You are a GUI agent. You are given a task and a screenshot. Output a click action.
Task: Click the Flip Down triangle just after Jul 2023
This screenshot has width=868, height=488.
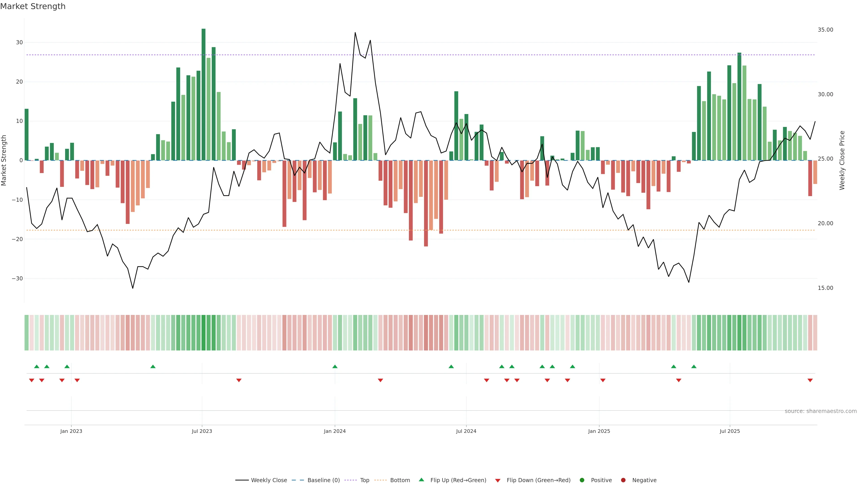click(239, 380)
